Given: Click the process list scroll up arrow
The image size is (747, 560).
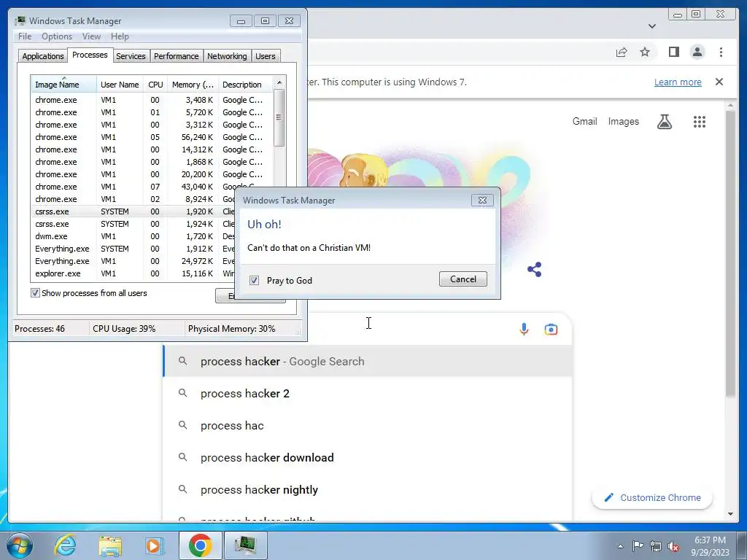Looking at the screenshot, I should pos(279,82).
